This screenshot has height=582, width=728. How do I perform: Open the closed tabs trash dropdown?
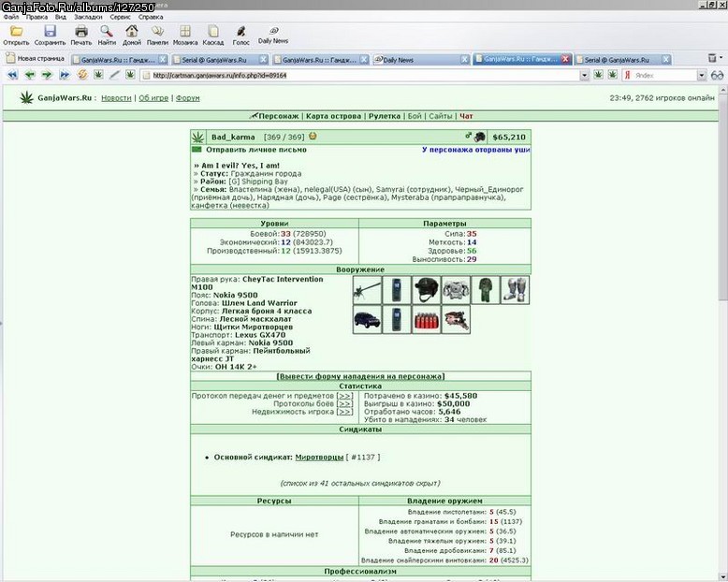pos(715,58)
